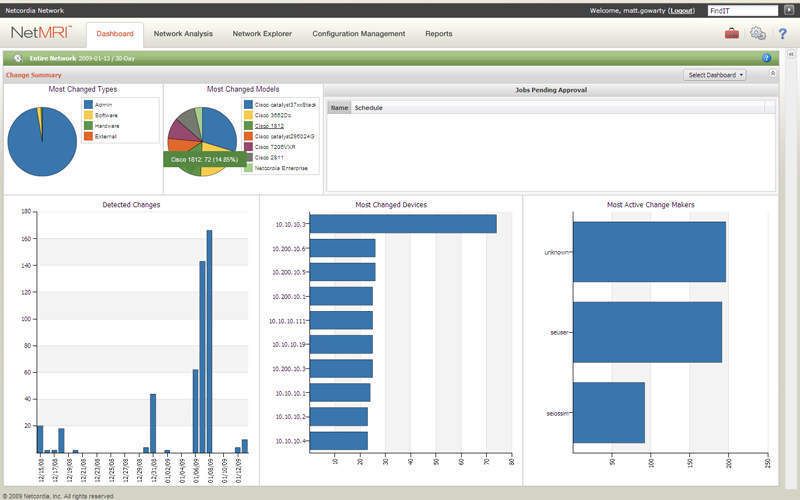Collapse the Change Summary panel

click(x=772, y=74)
